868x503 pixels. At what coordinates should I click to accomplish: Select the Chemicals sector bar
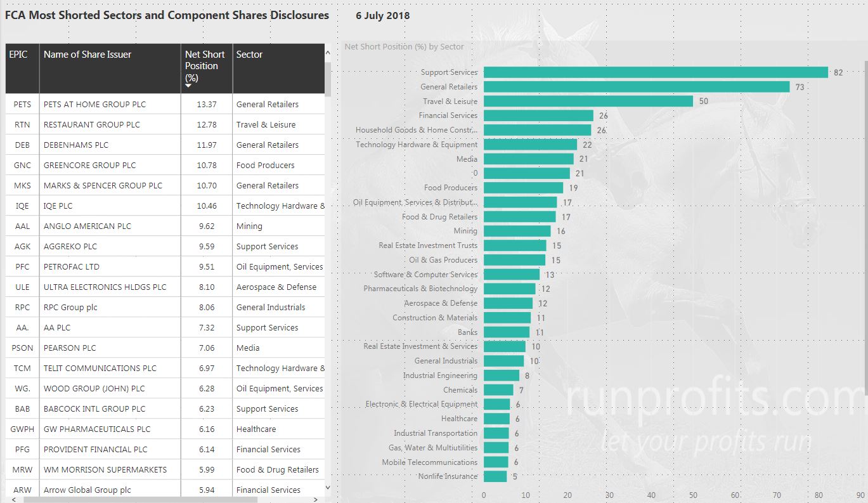tap(498, 389)
